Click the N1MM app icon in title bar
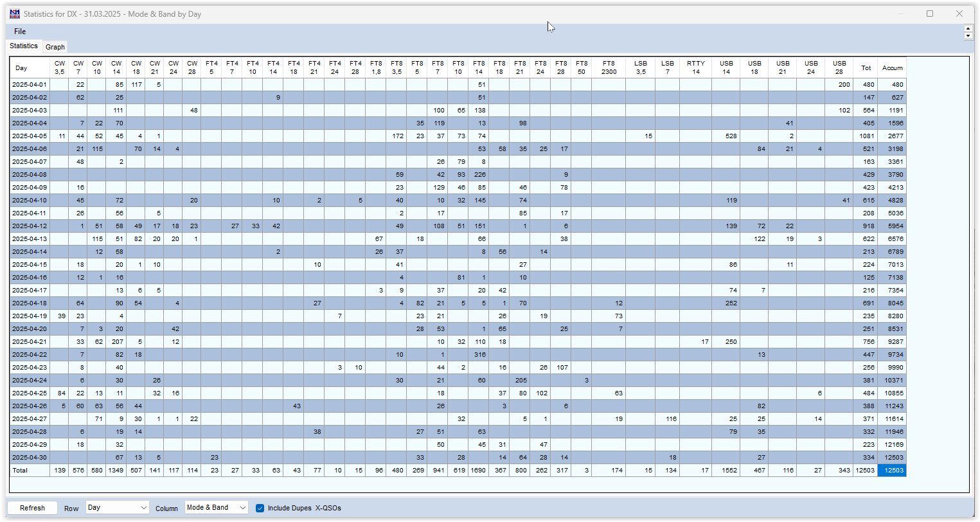 pos(14,14)
